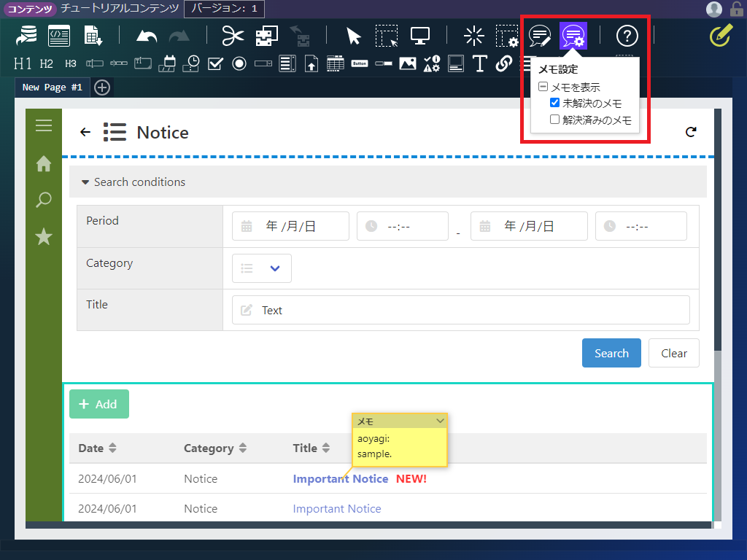
Task: Open the area settings gear icon
Action: (x=507, y=36)
